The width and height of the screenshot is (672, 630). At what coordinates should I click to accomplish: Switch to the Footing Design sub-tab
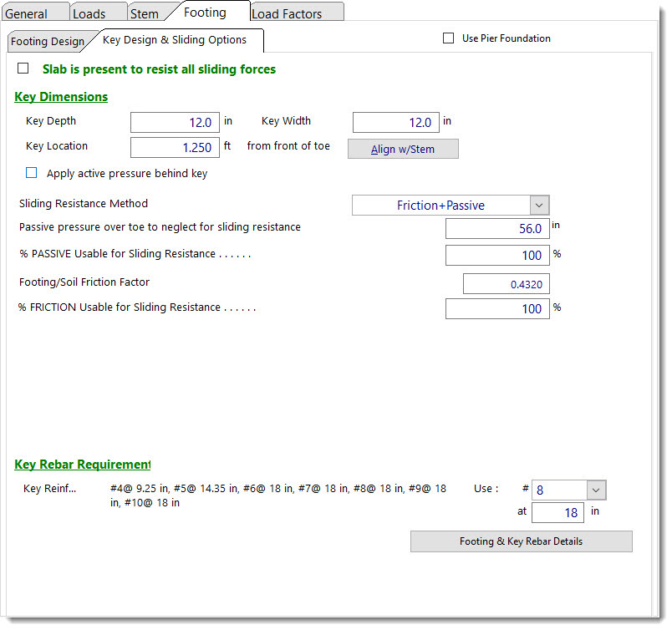pos(48,42)
